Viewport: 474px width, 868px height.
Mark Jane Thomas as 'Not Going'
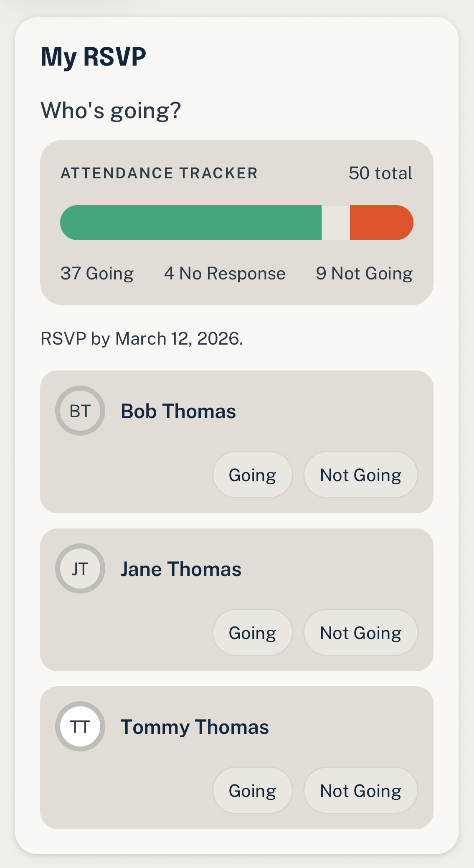click(x=360, y=632)
